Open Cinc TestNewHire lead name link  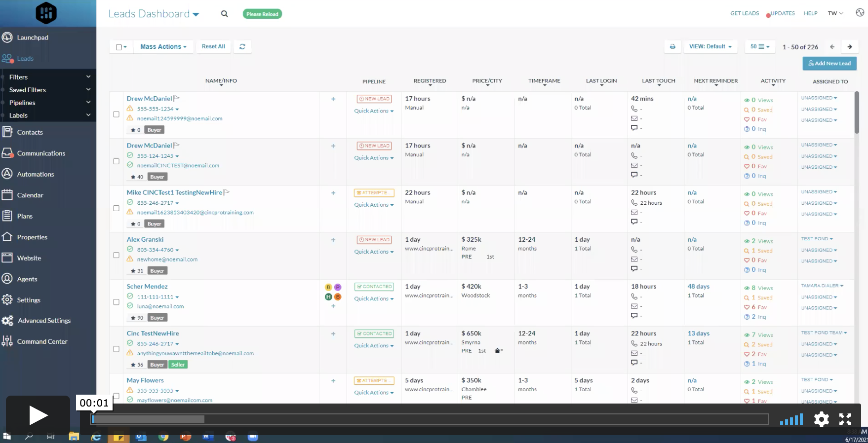point(153,333)
